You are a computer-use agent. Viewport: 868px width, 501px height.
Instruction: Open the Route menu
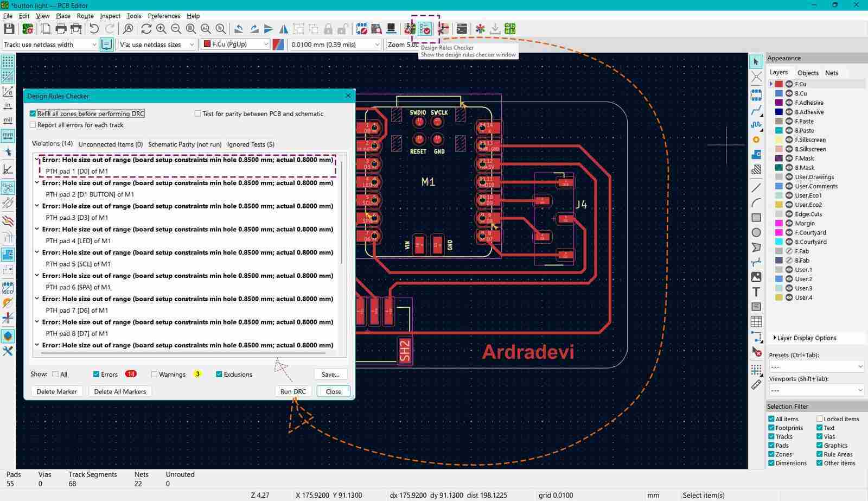click(85, 16)
